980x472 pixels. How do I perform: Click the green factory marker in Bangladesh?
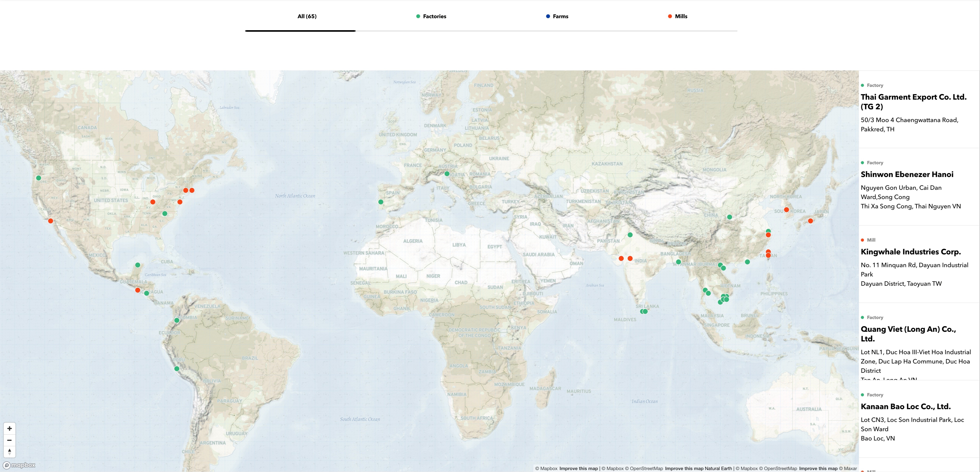coord(678,262)
